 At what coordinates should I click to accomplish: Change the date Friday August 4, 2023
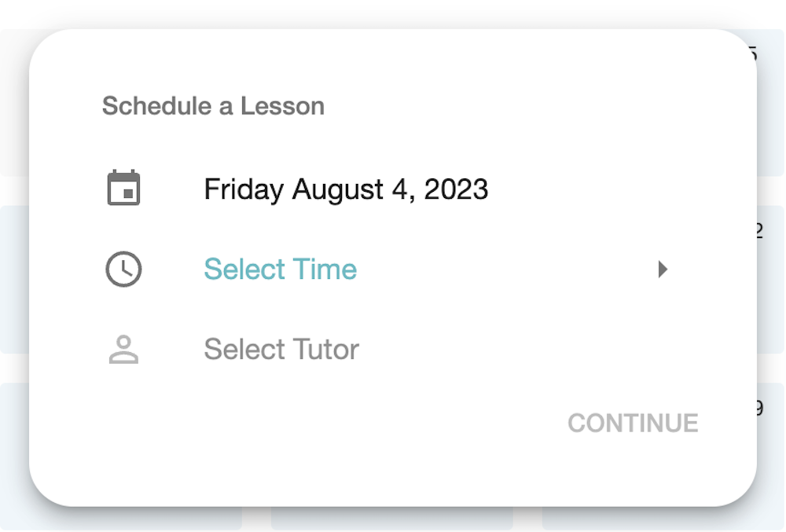pos(346,189)
